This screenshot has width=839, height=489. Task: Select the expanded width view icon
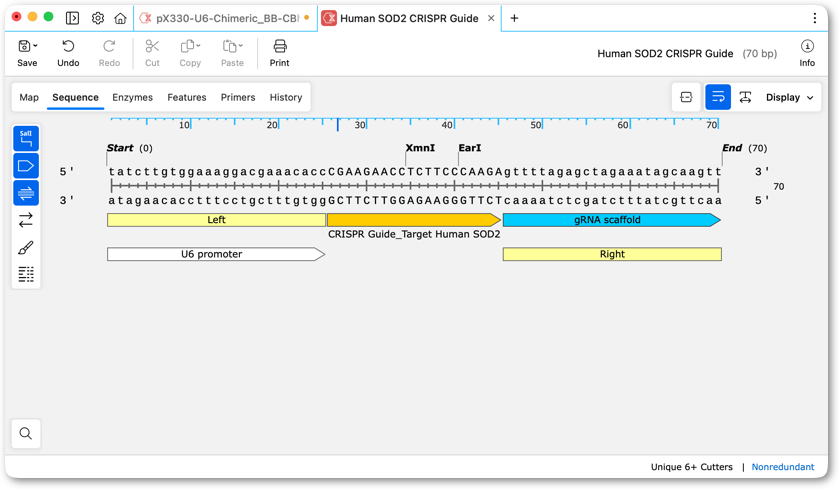(745, 97)
